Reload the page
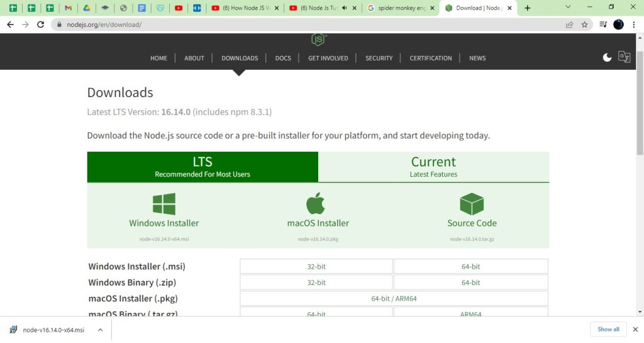Screen dimensions: 644x343 click(41, 25)
